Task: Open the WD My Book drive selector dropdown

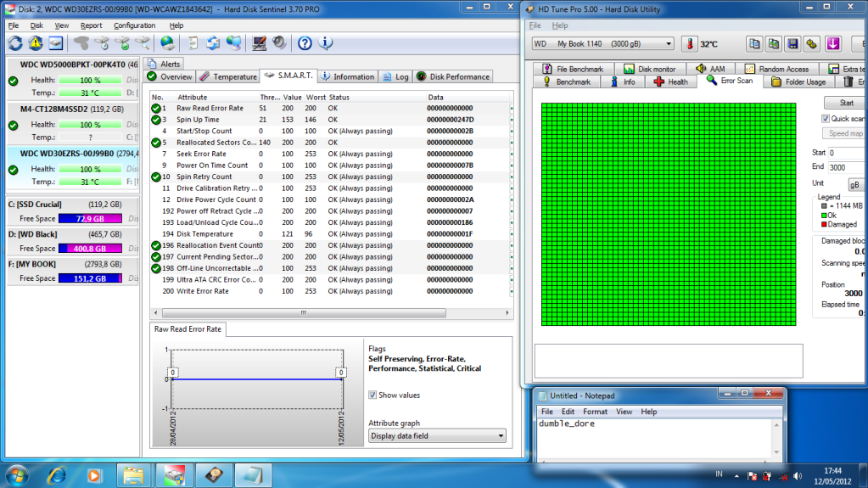Action: [602, 44]
